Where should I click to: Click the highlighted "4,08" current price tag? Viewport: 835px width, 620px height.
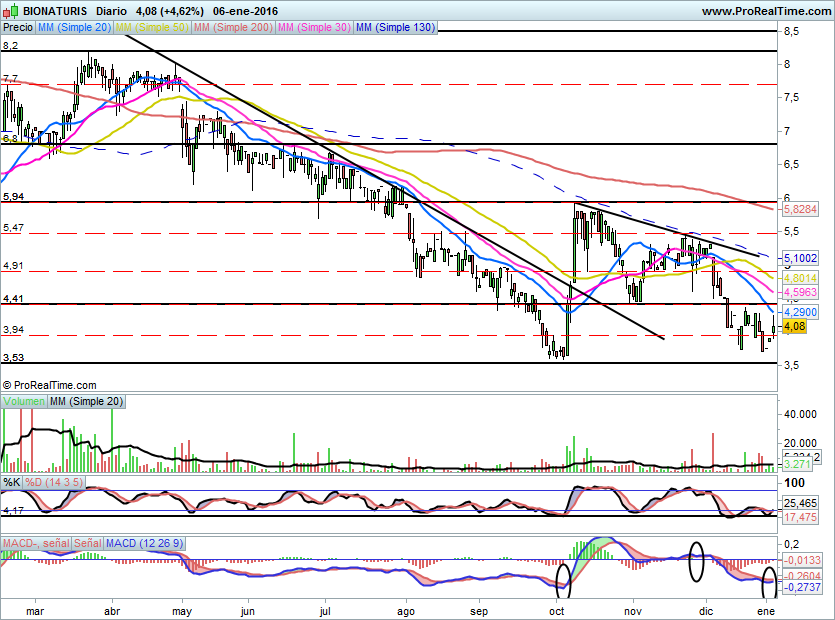click(795, 326)
